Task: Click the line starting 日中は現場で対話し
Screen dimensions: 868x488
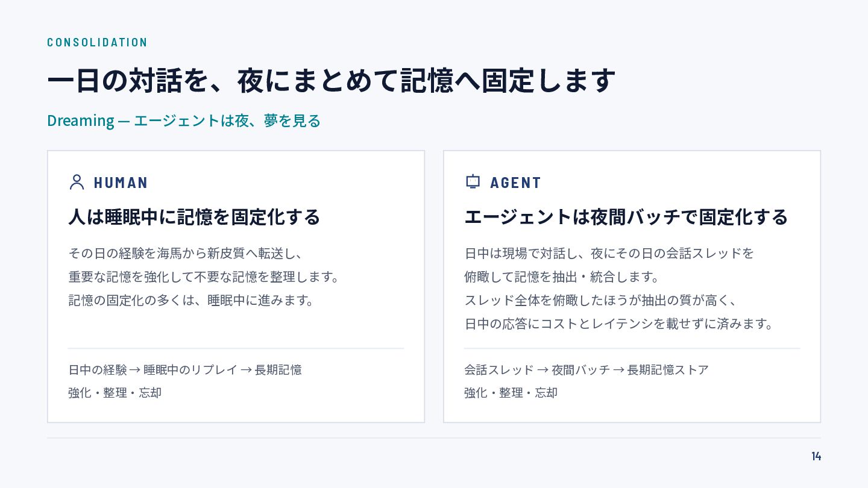Action: [609, 253]
